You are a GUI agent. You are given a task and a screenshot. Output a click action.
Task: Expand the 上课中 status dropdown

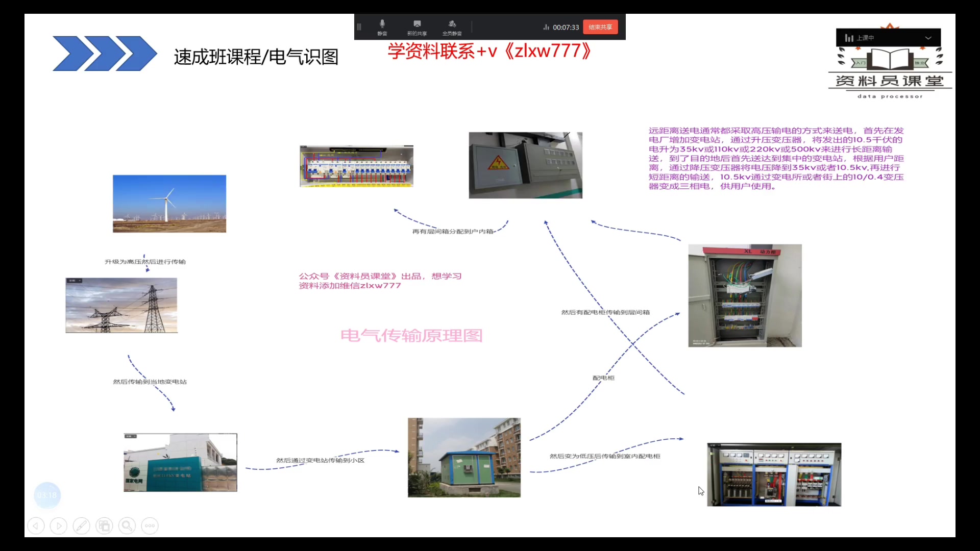928,38
